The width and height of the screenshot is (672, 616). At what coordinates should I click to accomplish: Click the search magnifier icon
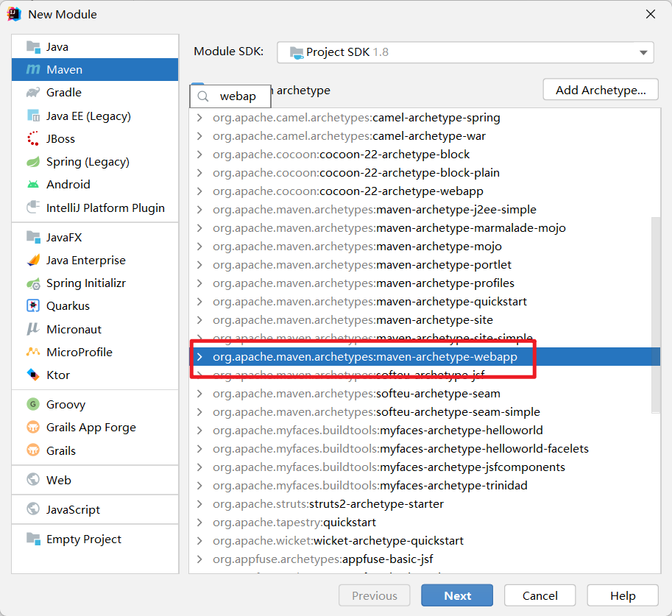point(203,96)
